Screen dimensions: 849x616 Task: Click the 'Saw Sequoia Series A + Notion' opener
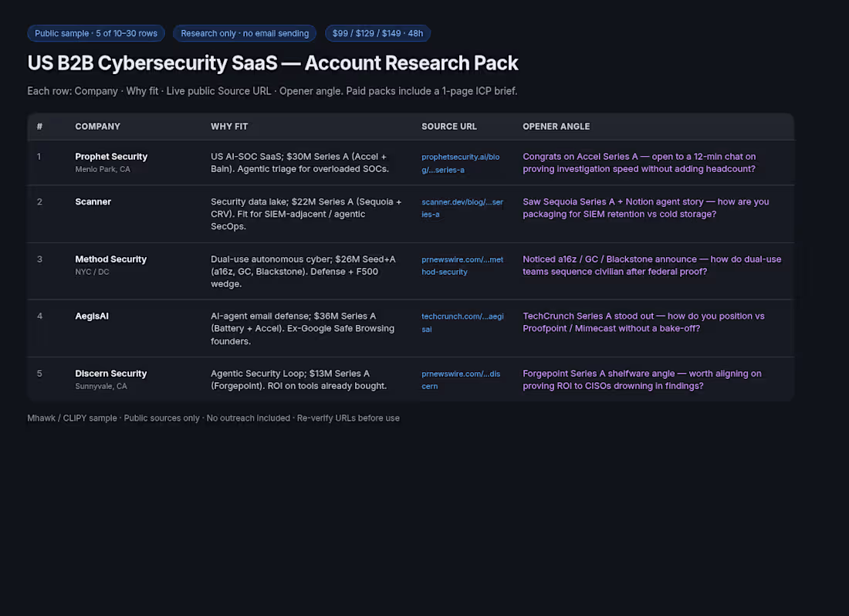[645, 208]
